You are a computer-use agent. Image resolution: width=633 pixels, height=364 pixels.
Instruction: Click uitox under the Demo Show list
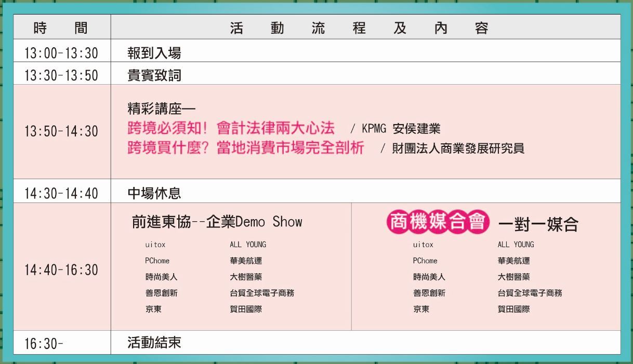pyautogui.click(x=155, y=245)
